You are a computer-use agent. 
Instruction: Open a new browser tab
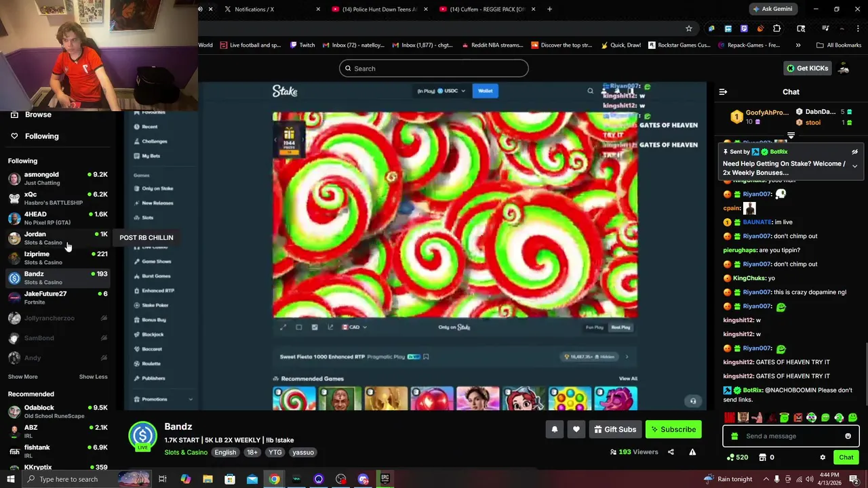(549, 9)
